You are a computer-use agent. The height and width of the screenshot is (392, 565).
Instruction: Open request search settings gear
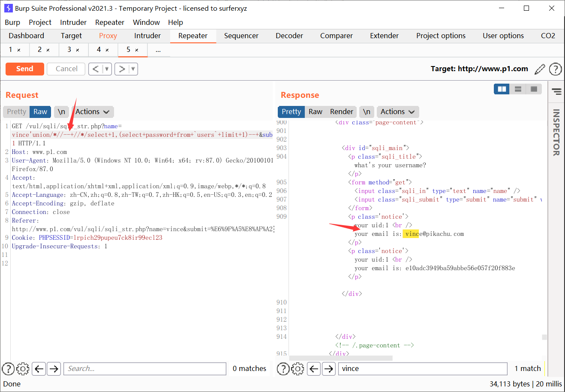click(x=23, y=368)
